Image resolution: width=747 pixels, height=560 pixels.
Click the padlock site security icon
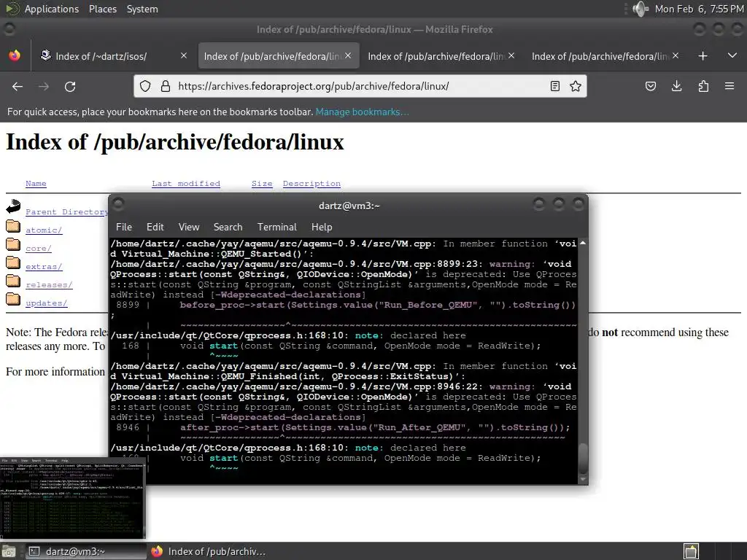coord(166,86)
